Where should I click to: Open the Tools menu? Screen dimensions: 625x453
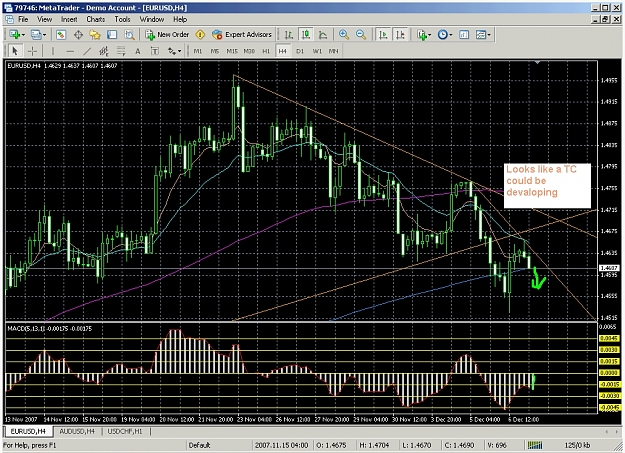coord(122,19)
